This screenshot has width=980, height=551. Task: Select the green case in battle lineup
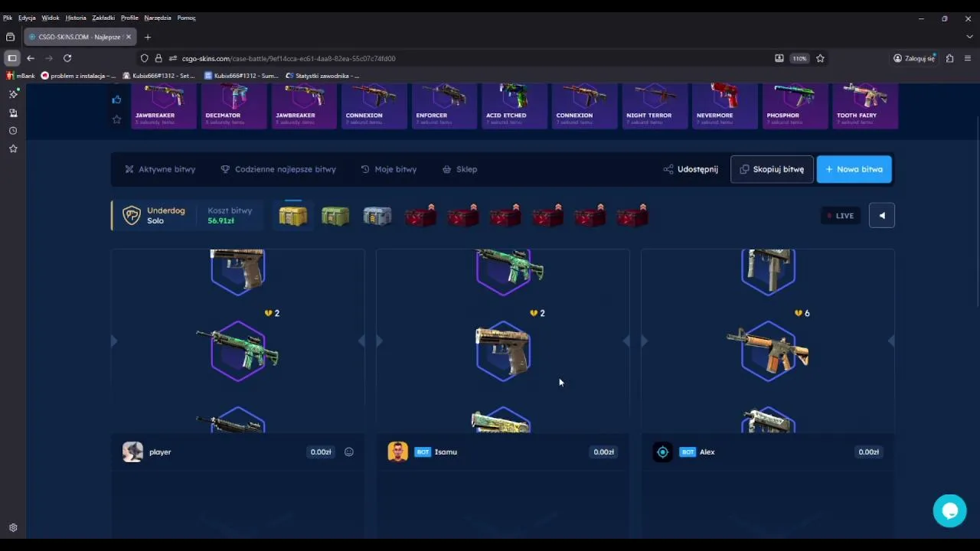pyautogui.click(x=335, y=216)
